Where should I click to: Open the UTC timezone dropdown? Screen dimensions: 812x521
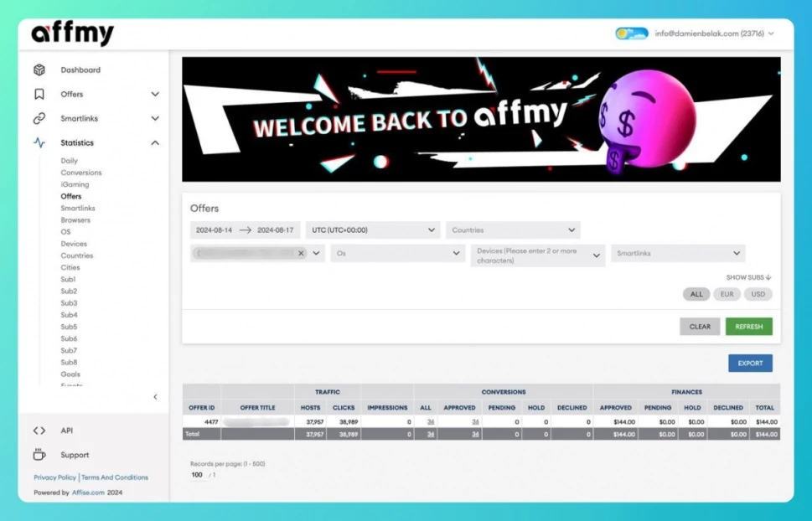373,230
